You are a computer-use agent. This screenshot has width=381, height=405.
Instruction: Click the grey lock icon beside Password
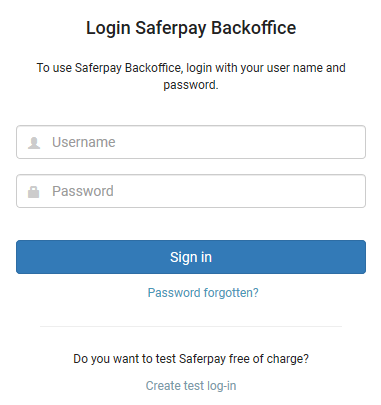click(x=33, y=192)
